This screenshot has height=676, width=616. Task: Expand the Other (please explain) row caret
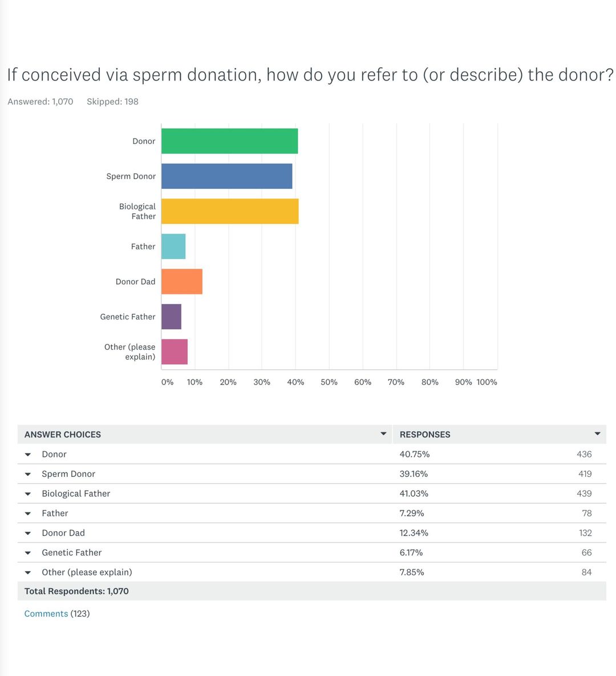point(27,573)
